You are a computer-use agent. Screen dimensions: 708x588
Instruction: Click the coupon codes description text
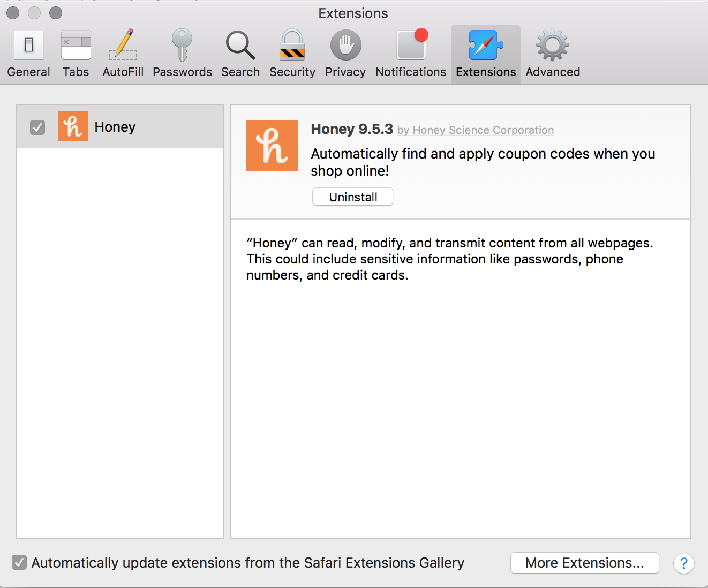pos(483,162)
